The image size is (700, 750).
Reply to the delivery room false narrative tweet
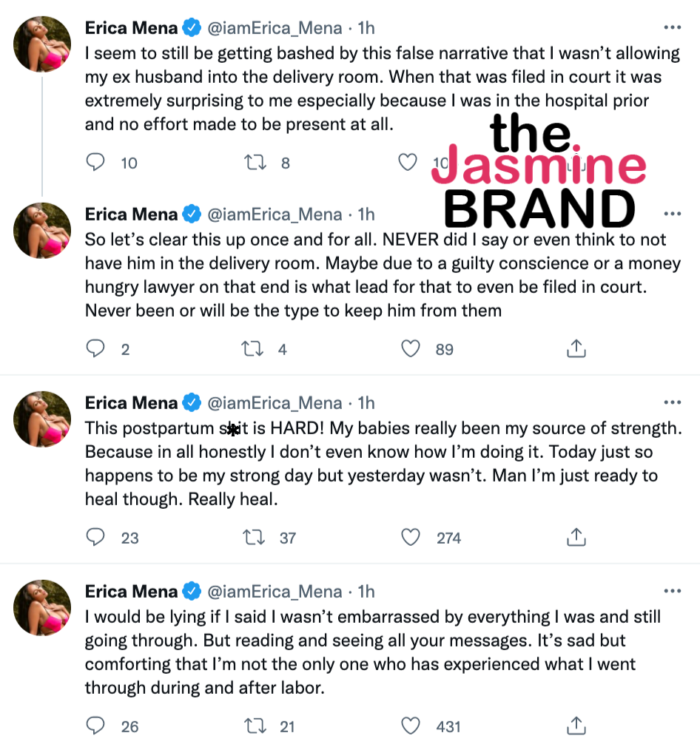(95, 162)
